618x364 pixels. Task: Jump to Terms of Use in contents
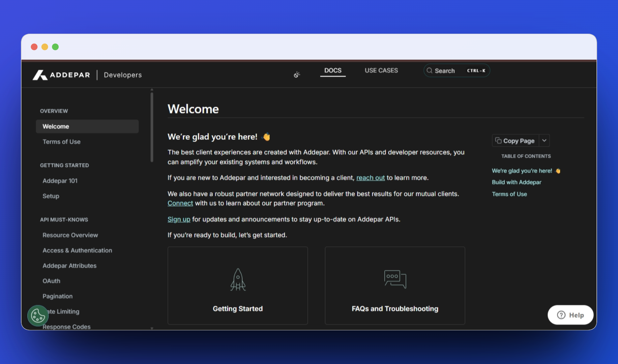tap(509, 194)
